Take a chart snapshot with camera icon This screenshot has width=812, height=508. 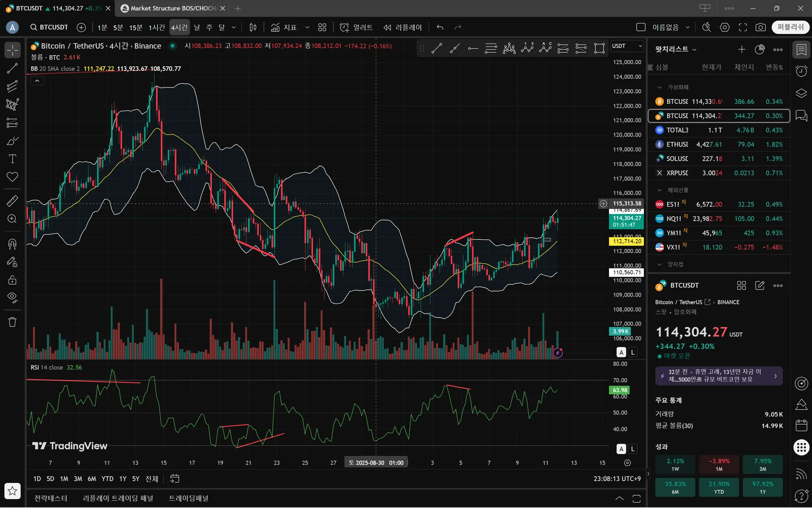pyautogui.click(x=760, y=27)
